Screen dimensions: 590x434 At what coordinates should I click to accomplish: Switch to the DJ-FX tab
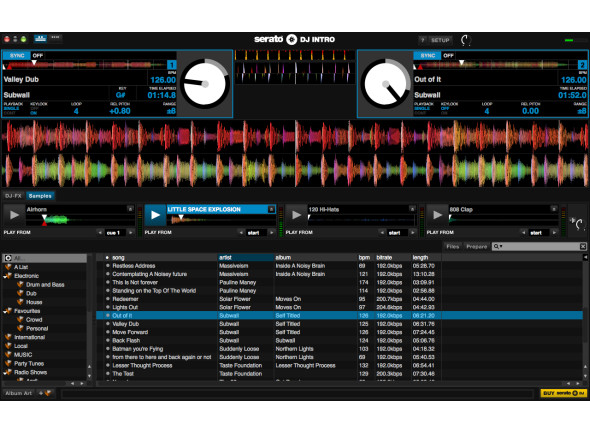13,196
